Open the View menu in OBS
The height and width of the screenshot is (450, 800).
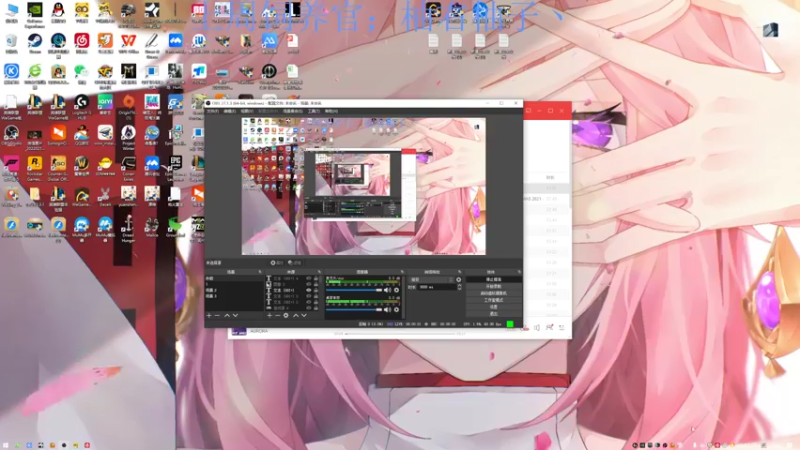247,111
